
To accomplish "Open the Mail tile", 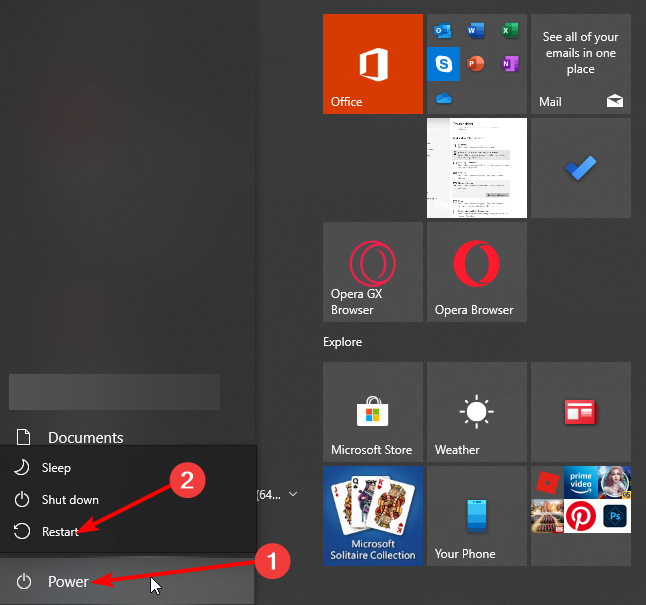I will coord(580,64).
